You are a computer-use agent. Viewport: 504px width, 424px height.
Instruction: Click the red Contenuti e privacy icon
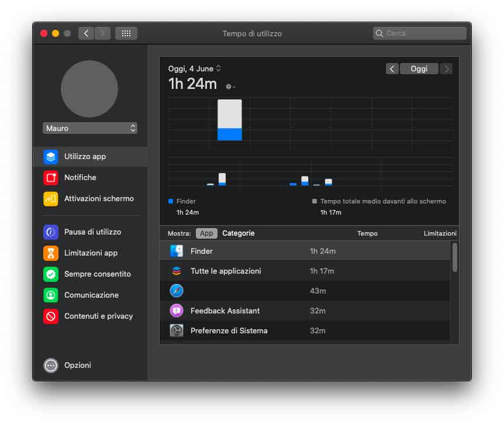click(51, 316)
